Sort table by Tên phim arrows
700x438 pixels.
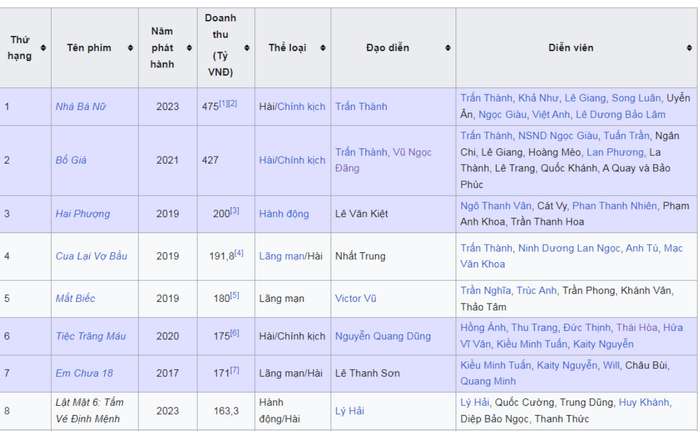(130, 48)
